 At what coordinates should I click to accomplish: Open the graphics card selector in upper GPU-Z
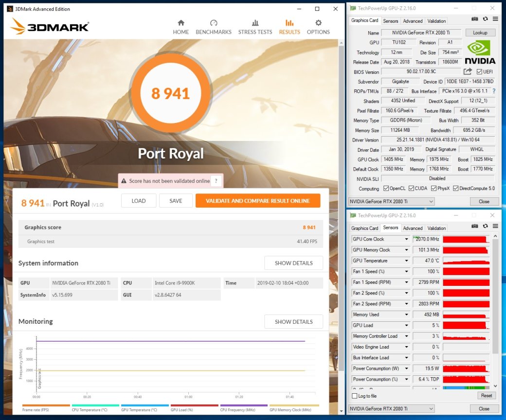[x=392, y=201]
